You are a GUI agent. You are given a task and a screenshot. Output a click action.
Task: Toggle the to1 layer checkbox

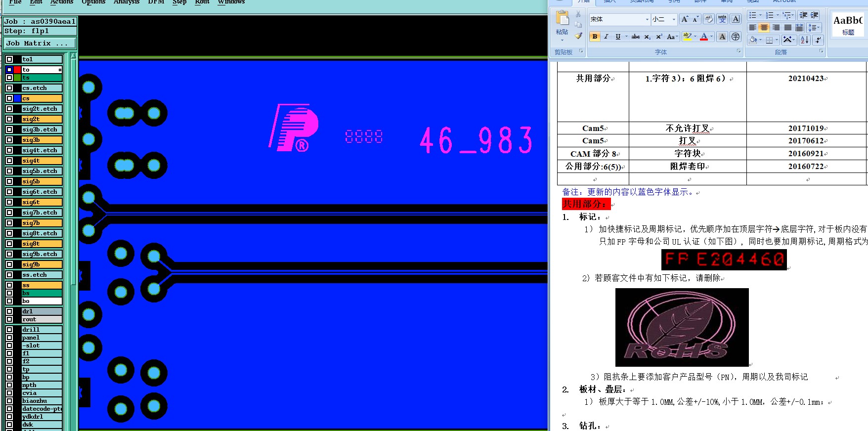click(x=9, y=59)
